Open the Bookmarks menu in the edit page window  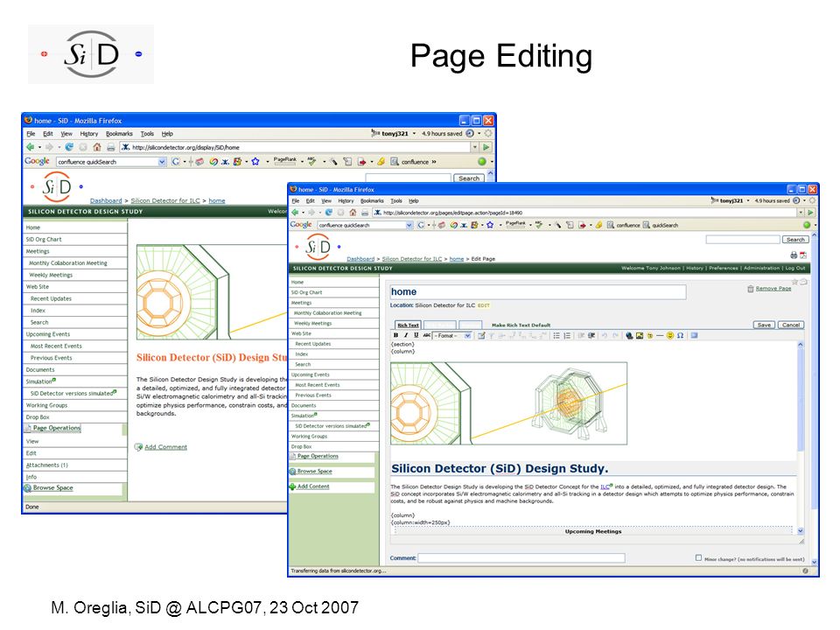[x=372, y=201]
